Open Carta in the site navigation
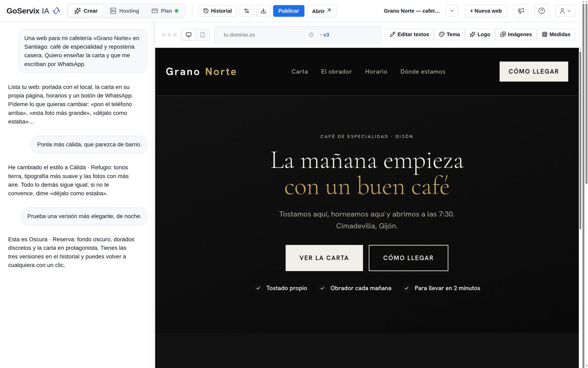Viewport: 588px width, 368px height. tap(299, 71)
